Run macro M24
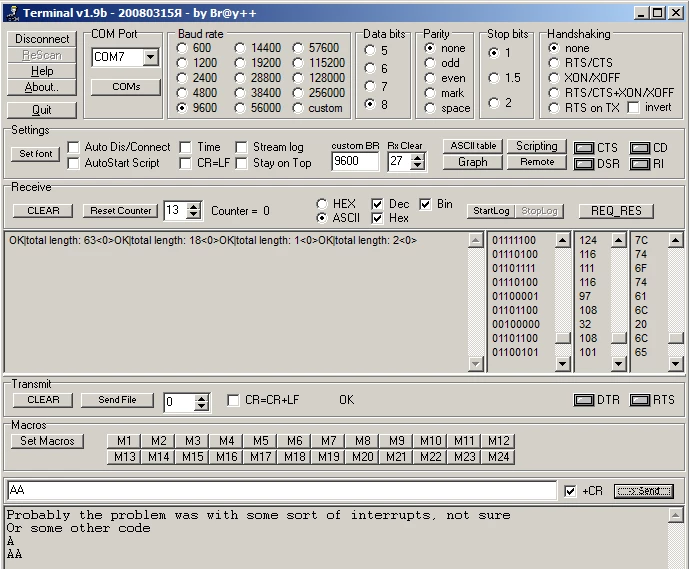This screenshot has height=569, width=689. (x=498, y=457)
